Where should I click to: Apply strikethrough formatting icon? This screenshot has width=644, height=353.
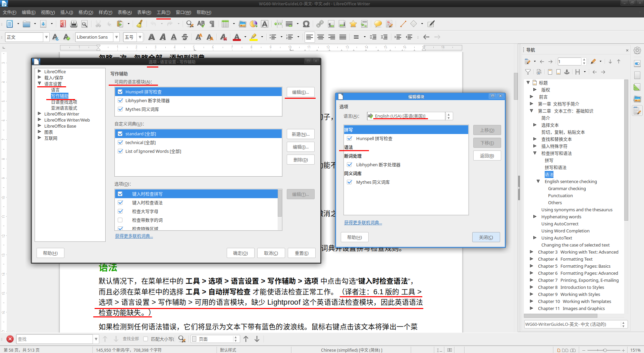[185, 37]
